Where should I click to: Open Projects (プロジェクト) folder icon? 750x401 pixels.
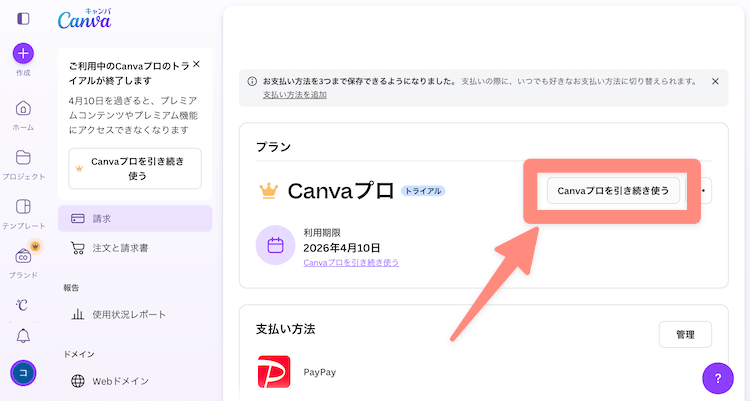(23, 157)
